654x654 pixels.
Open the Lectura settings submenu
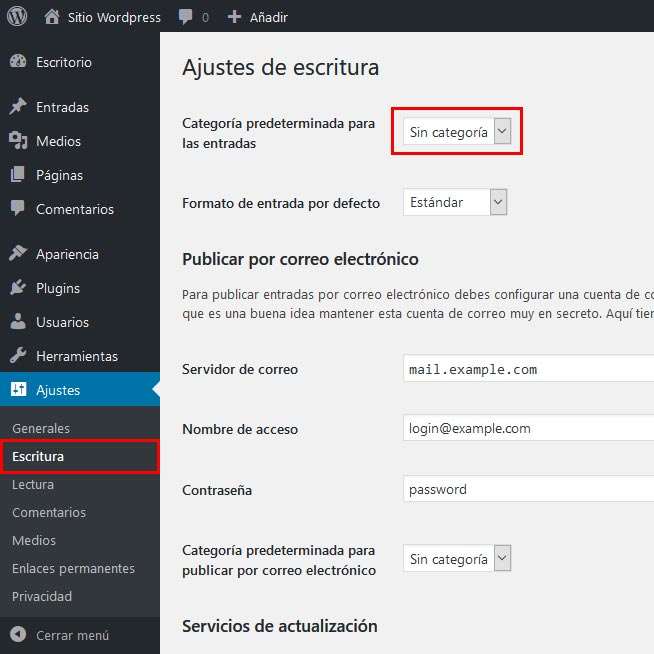pyautogui.click(x=33, y=485)
